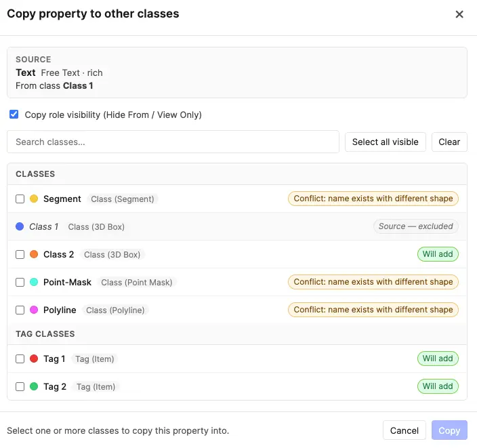477x448 pixels.
Task: Click the italic Class 1 name
Action: pyautogui.click(x=43, y=227)
